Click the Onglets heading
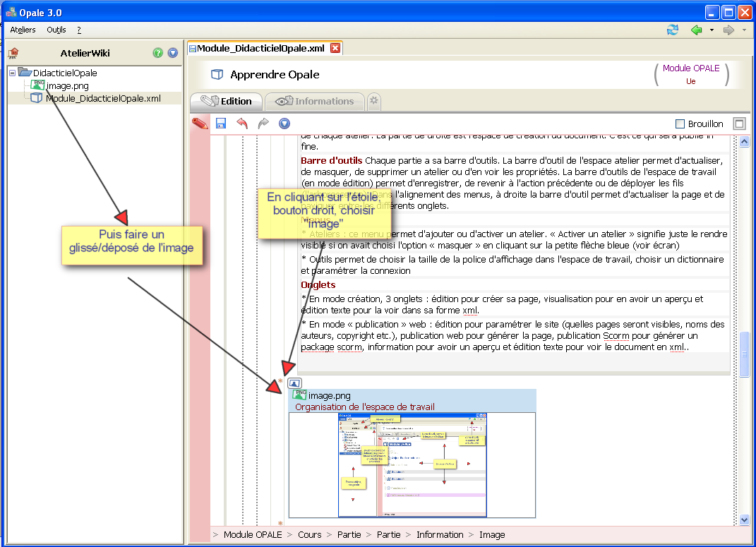 click(318, 285)
